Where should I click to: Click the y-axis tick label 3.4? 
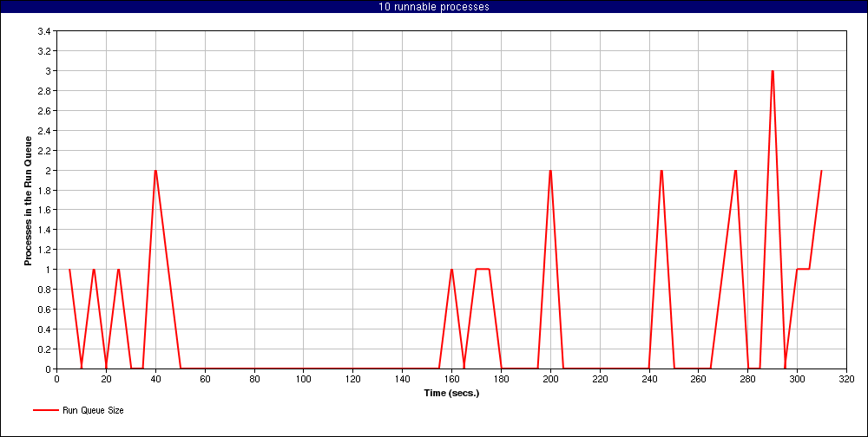[x=45, y=31]
